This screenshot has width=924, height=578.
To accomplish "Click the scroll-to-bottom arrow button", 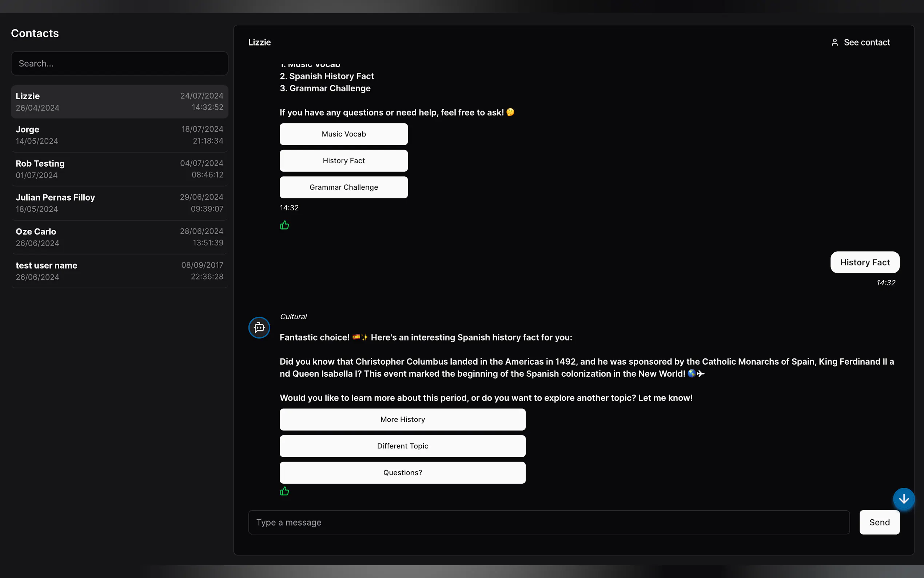I will [903, 499].
